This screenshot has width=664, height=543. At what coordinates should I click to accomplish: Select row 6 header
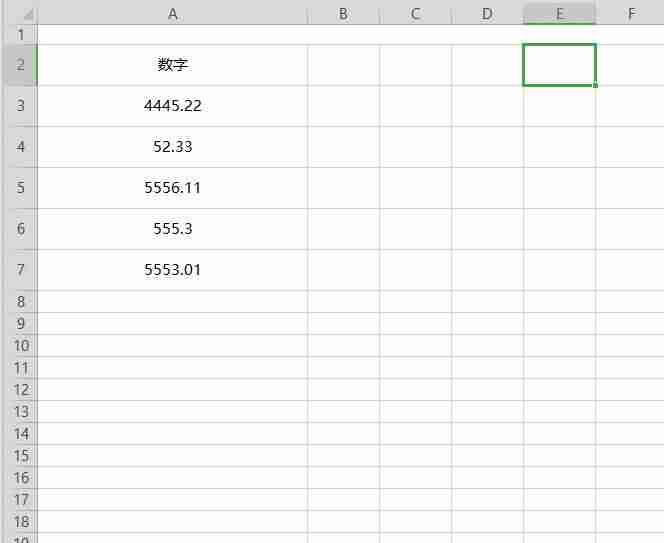coord(20,229)
